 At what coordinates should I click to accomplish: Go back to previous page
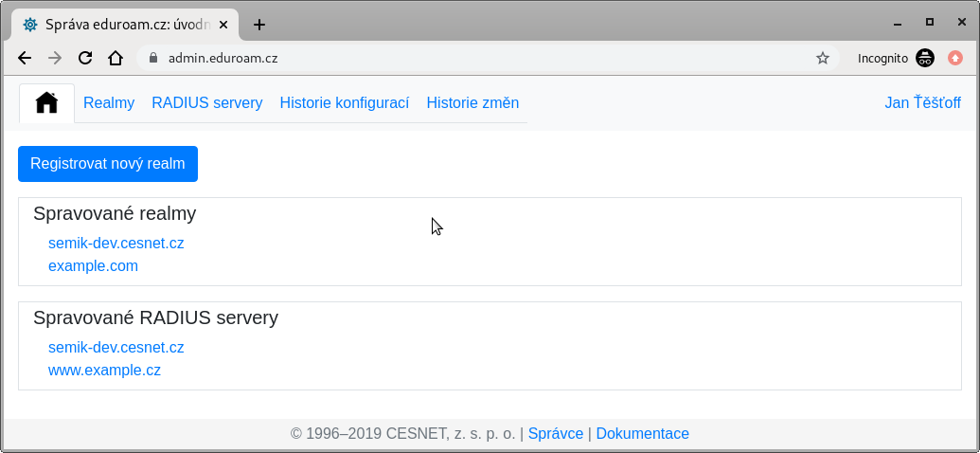pos(25,58)
